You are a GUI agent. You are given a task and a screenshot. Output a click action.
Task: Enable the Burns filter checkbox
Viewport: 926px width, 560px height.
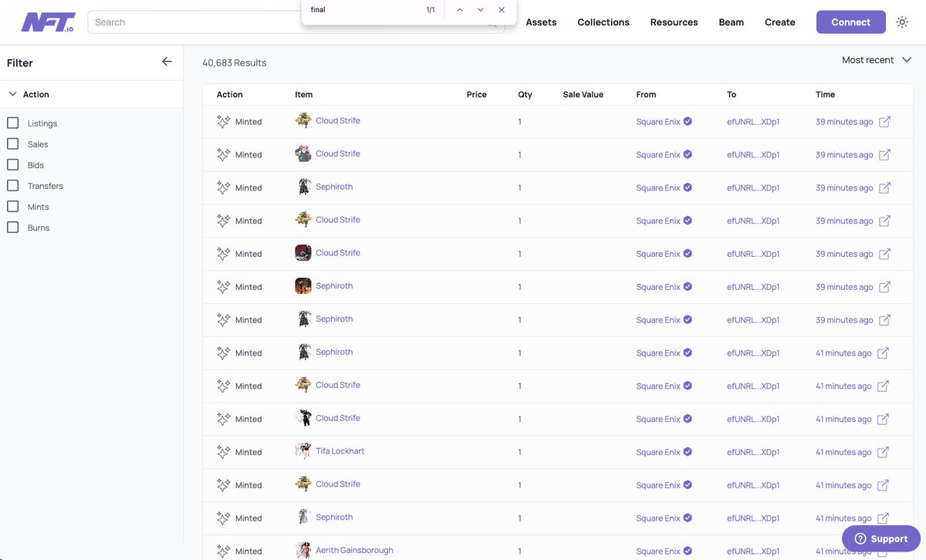12,227
